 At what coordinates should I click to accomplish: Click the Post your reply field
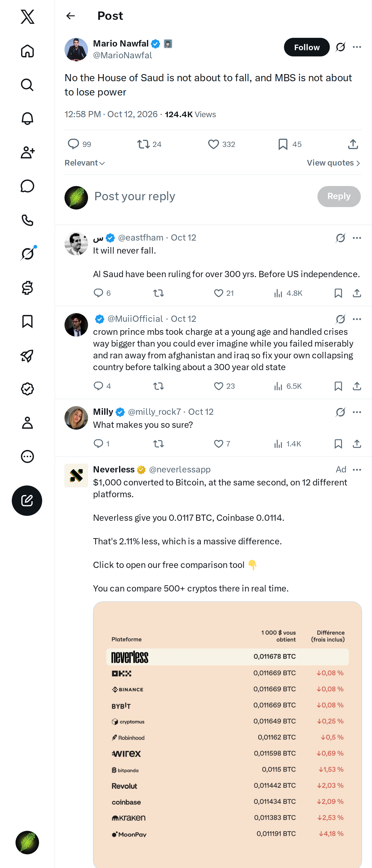(202, 197)
